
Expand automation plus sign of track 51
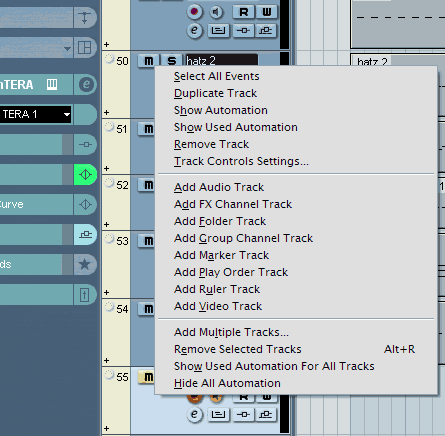tap(106, 168)
